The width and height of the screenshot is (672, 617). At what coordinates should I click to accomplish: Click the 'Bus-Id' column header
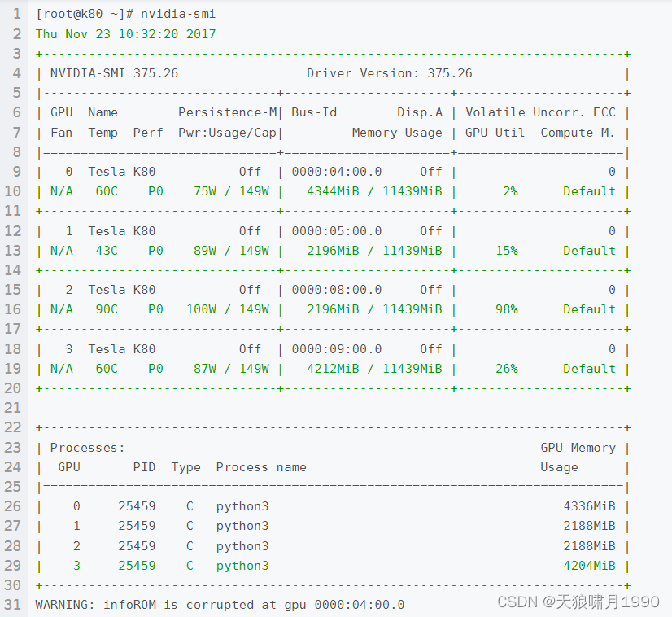pos(314,112)
